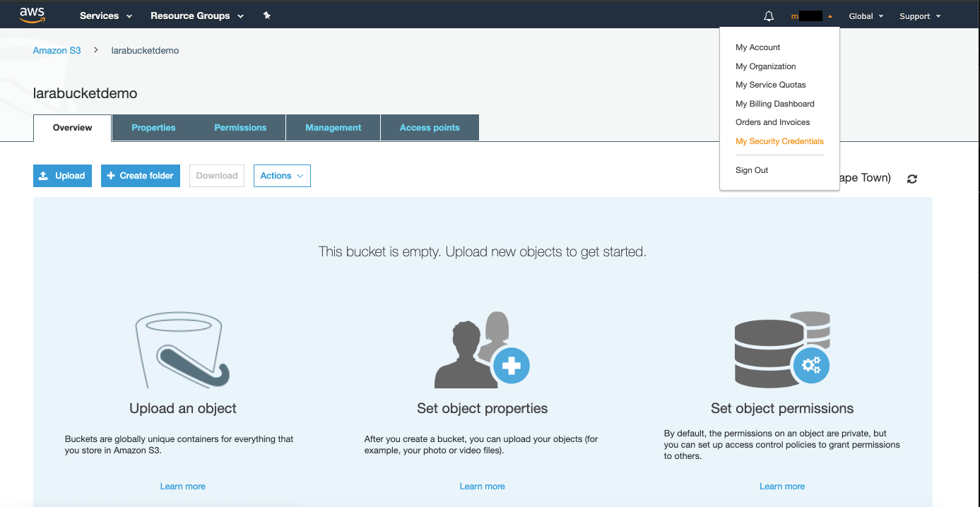Image resolution: width=980 pixels, height=507 pixels.
Task: Navigate back via the Amazon S3 breadcrumb
Action: 57,50
